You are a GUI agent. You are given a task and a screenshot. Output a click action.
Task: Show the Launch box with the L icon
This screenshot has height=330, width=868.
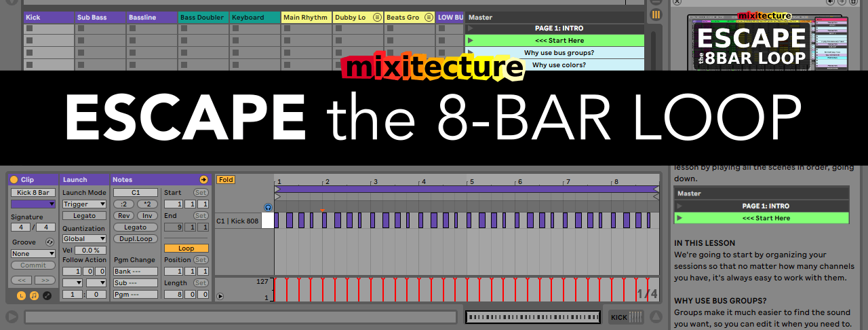point(21,295)
